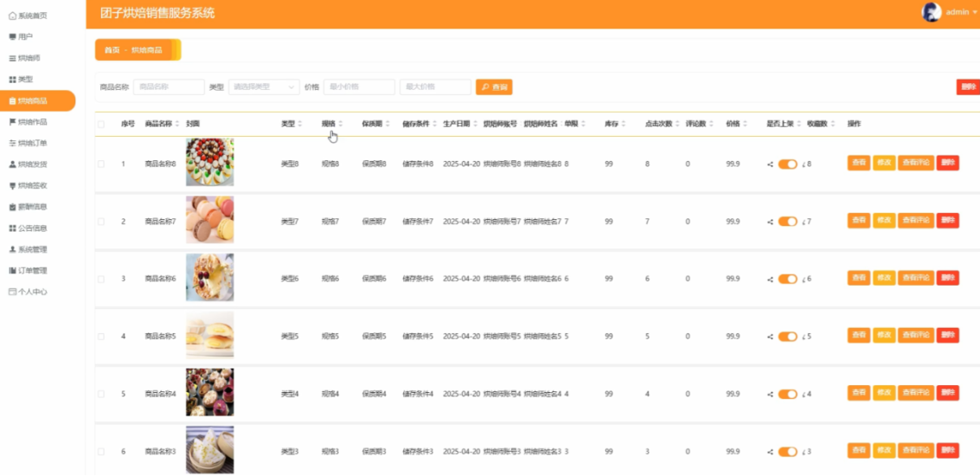
Task: Click 删除 for 商品名称5
Action: point(947,335)
